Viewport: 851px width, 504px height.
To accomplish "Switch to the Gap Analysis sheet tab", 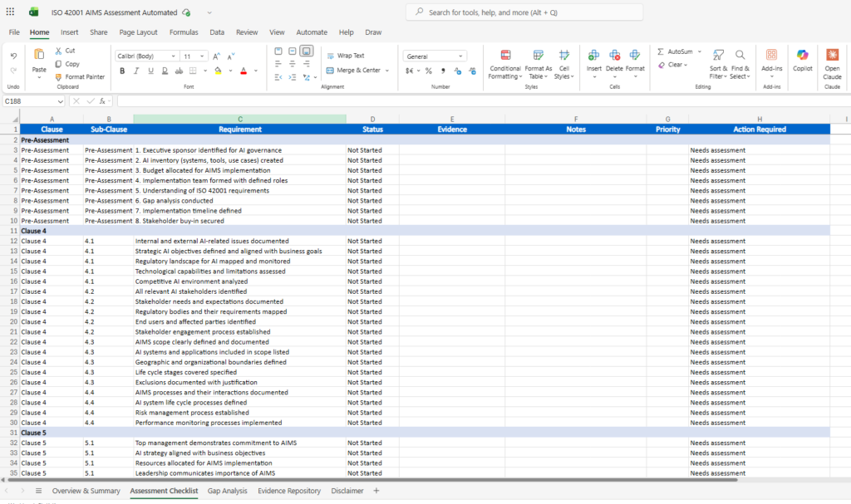I will [x=227, y=491].
